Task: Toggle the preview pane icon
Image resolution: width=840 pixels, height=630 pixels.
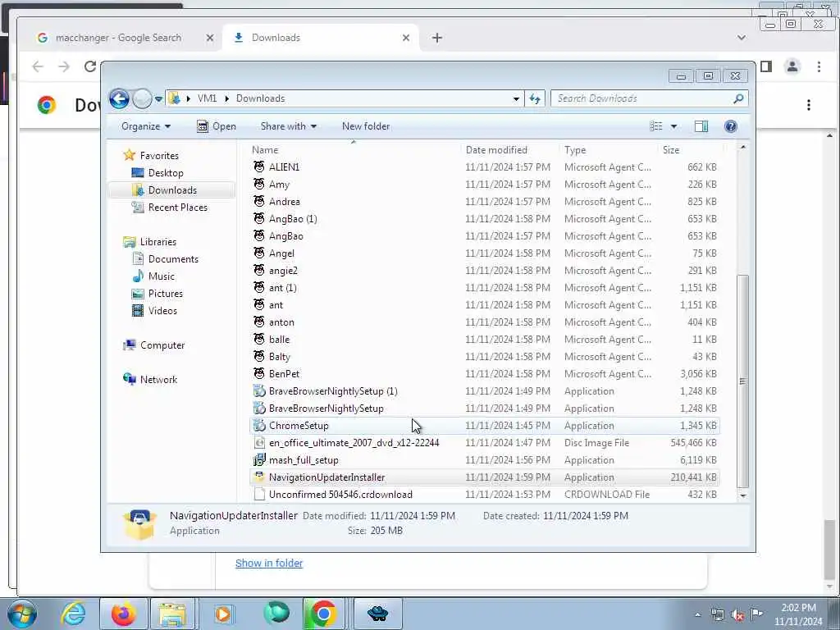Action: pyautogui.click(x=701, y=126)
